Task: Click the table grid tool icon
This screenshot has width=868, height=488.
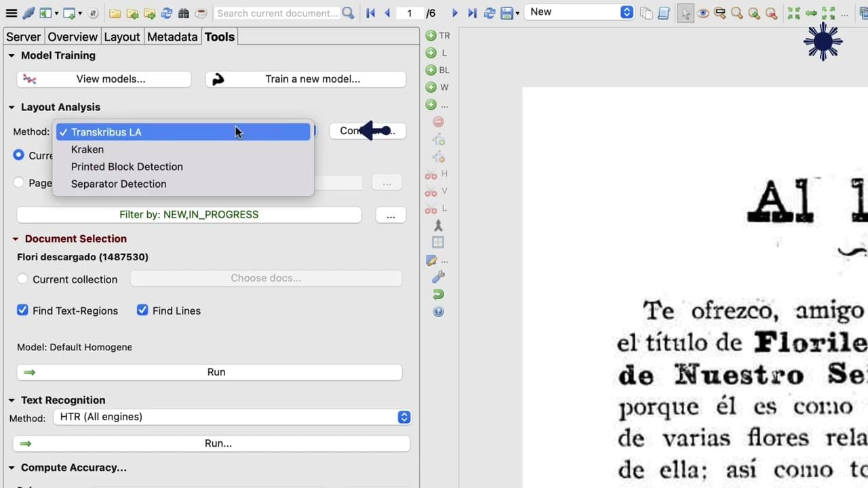Action: pyautogui.click(x=438, y=243)
